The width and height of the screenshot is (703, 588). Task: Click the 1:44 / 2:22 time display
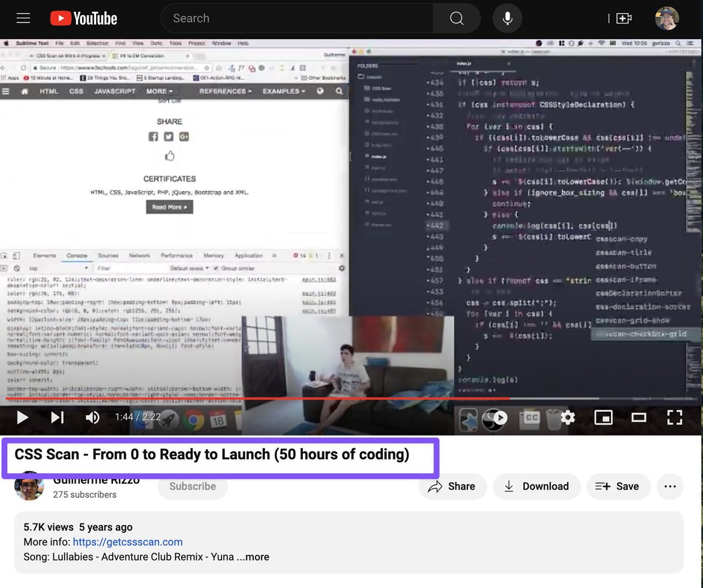click(138, 418)
